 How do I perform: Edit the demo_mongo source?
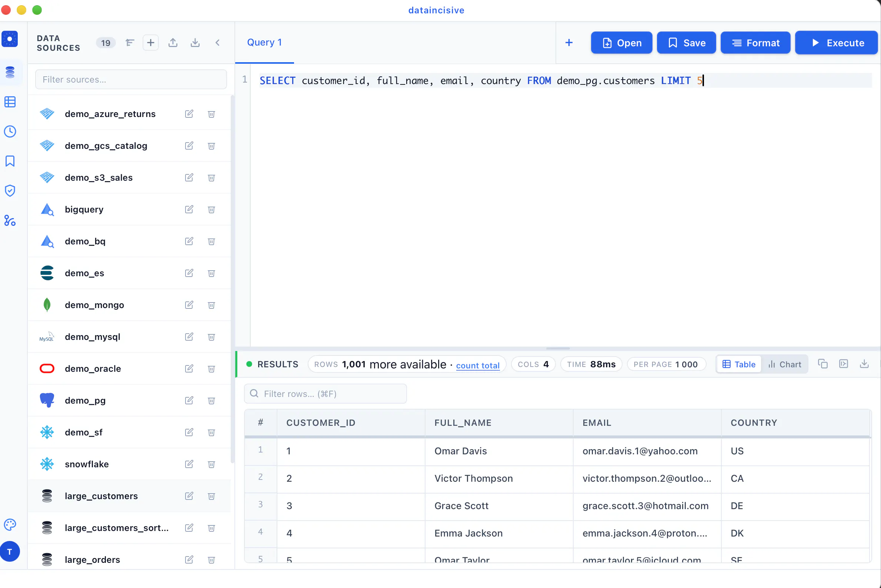point(189,305)
